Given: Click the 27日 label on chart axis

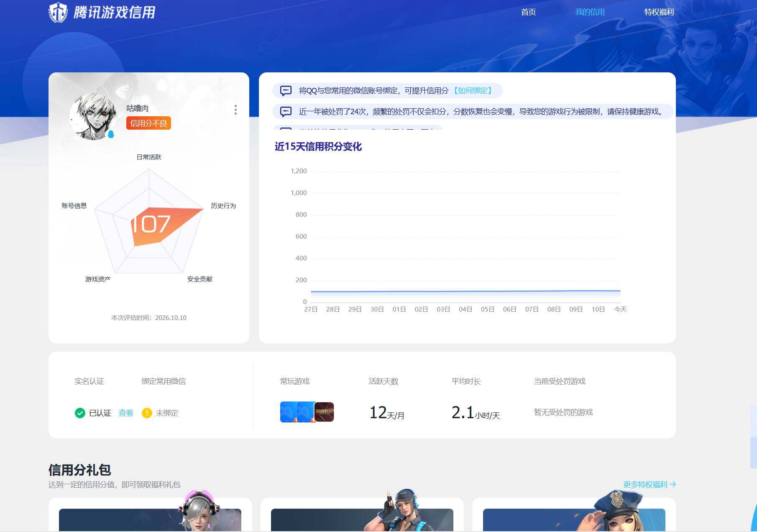Looking at the screenshot, I should (x=311, y=309).
